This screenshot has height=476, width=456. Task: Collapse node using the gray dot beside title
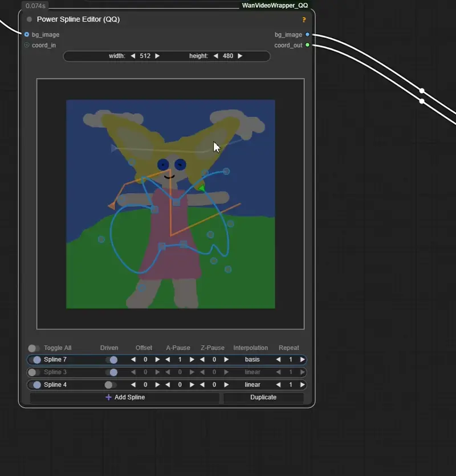(x=29, y=19)
